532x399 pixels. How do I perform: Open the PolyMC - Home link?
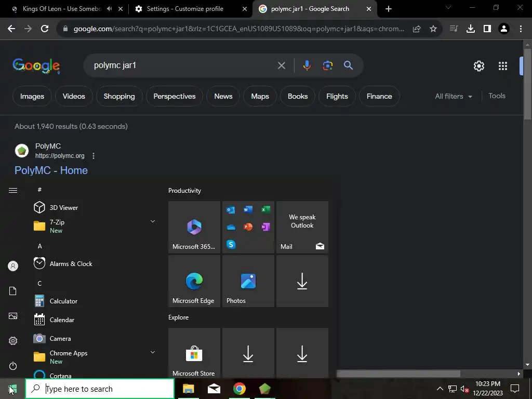click(51, 170)
